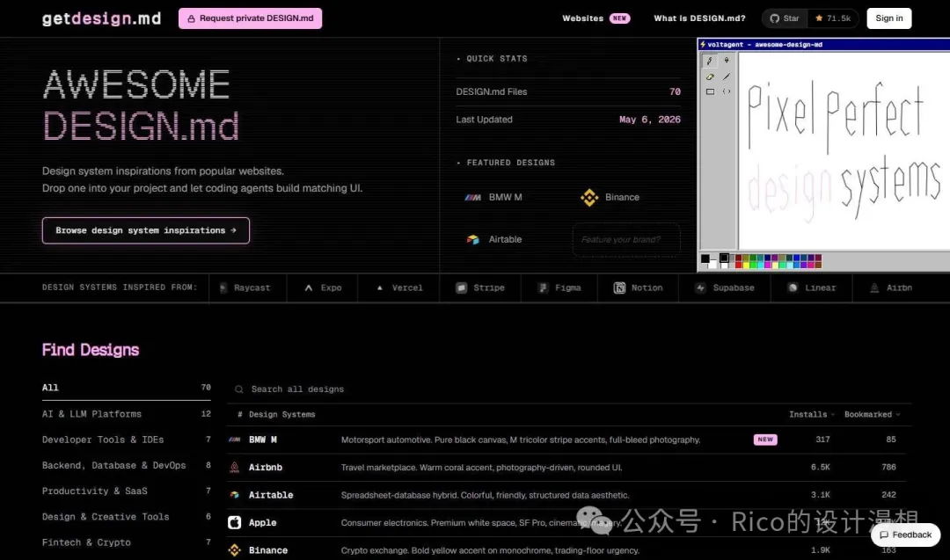950x560 pixels.
Task: Pick the bright red color swatch
Action: click(739, 265)
